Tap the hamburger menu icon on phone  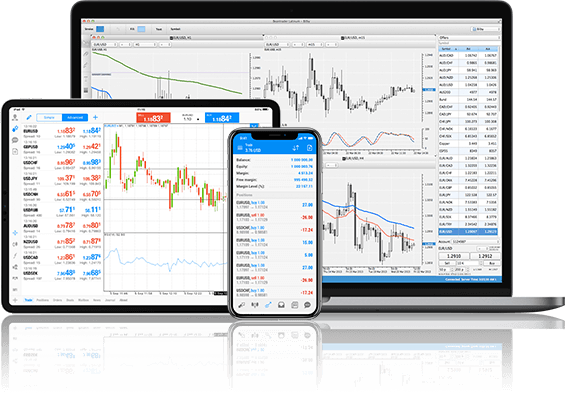[240, 148]
